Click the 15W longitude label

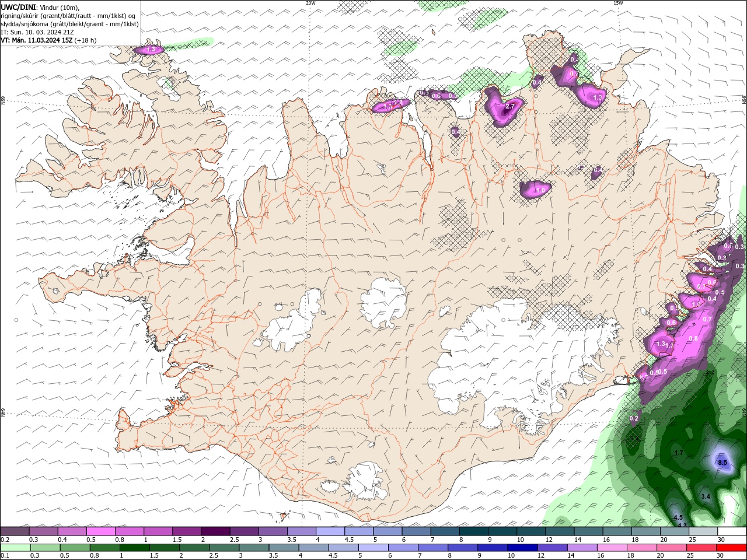617,3
